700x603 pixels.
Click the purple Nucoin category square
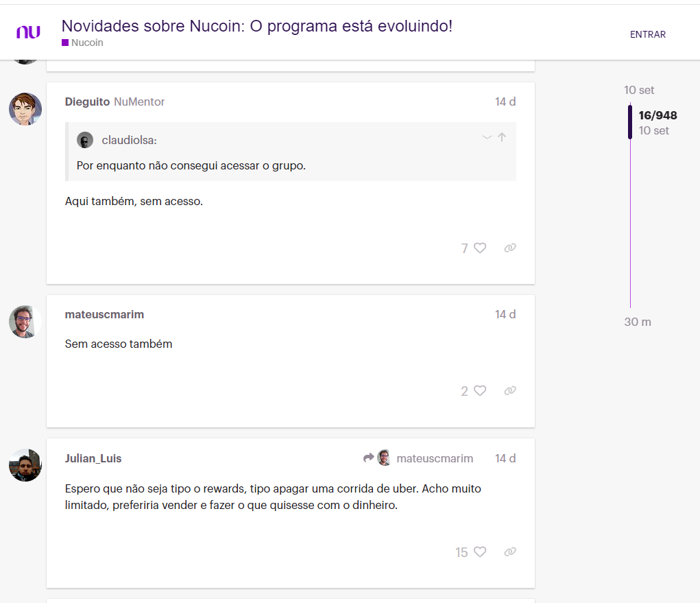point(65,43)
